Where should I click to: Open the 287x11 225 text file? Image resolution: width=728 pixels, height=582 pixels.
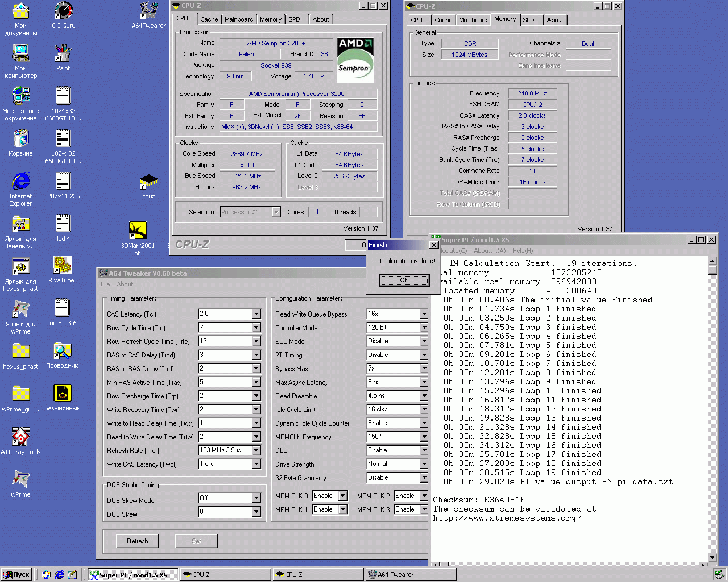point(63,185)
